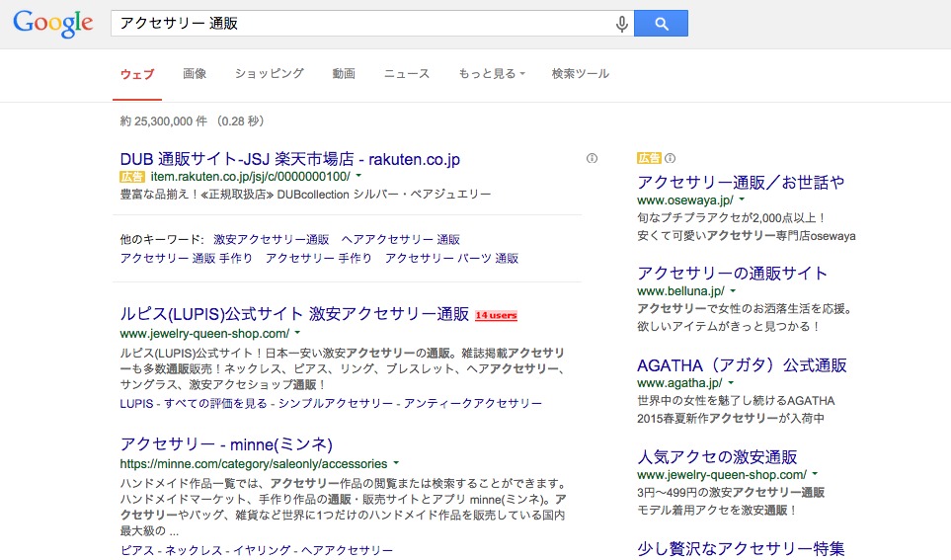Expand arrow beside www.belluna.jp/

click(x=733, y=291)
